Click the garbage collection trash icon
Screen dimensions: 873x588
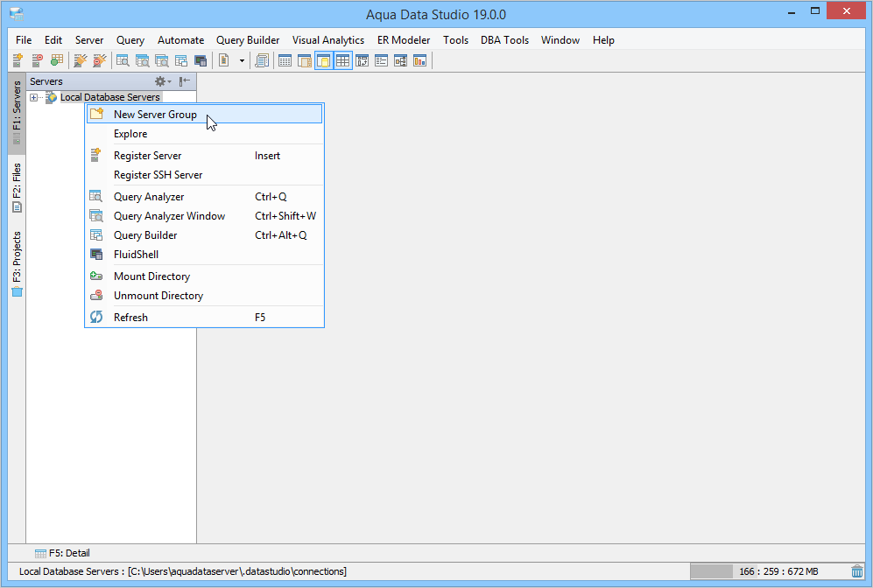point(857,571)
